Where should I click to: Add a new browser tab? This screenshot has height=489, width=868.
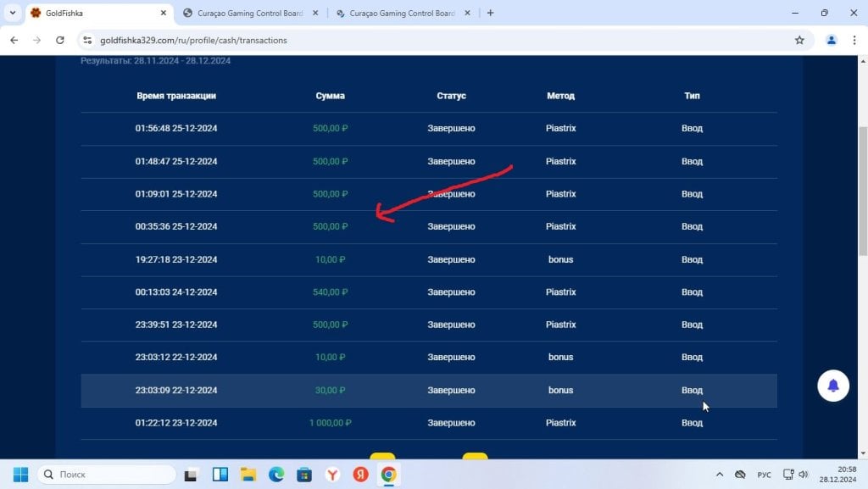tap(491, 13)
